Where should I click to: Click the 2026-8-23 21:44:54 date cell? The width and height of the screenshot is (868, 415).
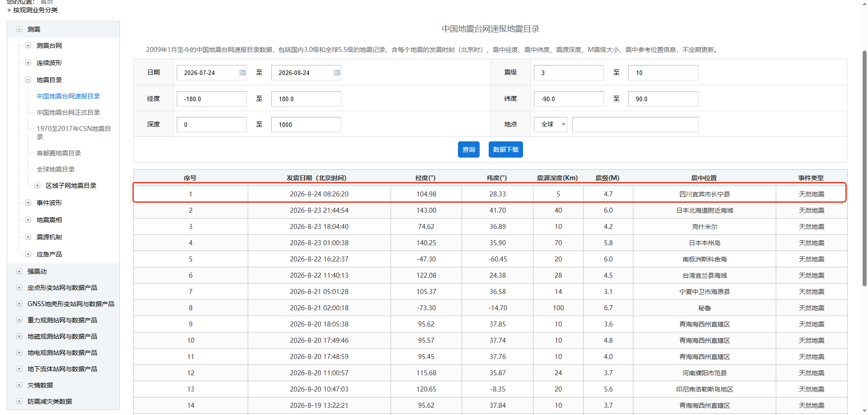click(x=319, y=210)
